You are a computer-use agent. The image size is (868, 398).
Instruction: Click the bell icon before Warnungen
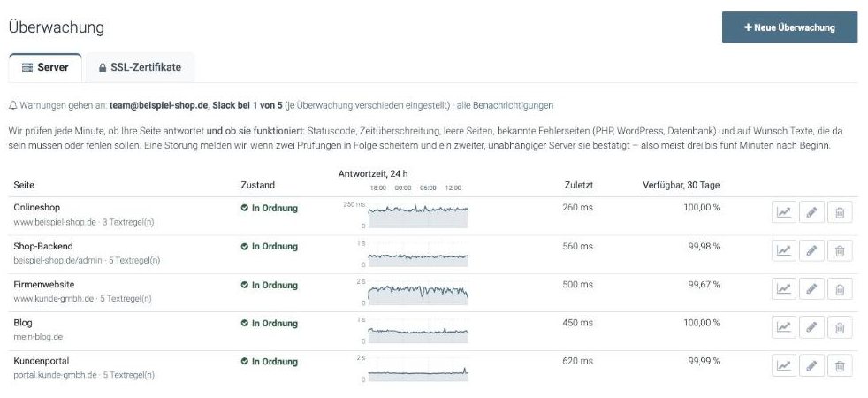coord(12,105)
